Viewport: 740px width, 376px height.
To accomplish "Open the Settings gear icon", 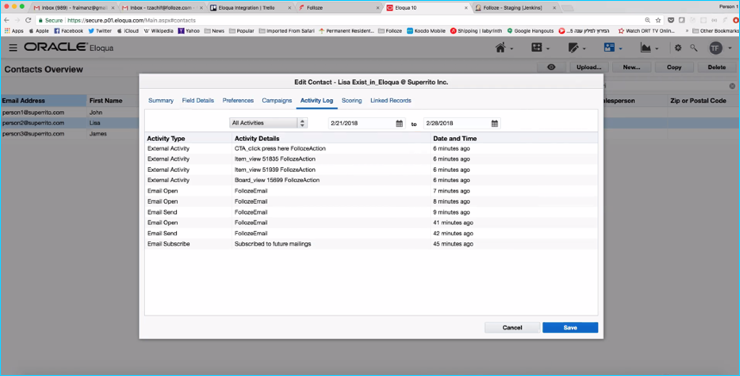I will coord(678,48).
